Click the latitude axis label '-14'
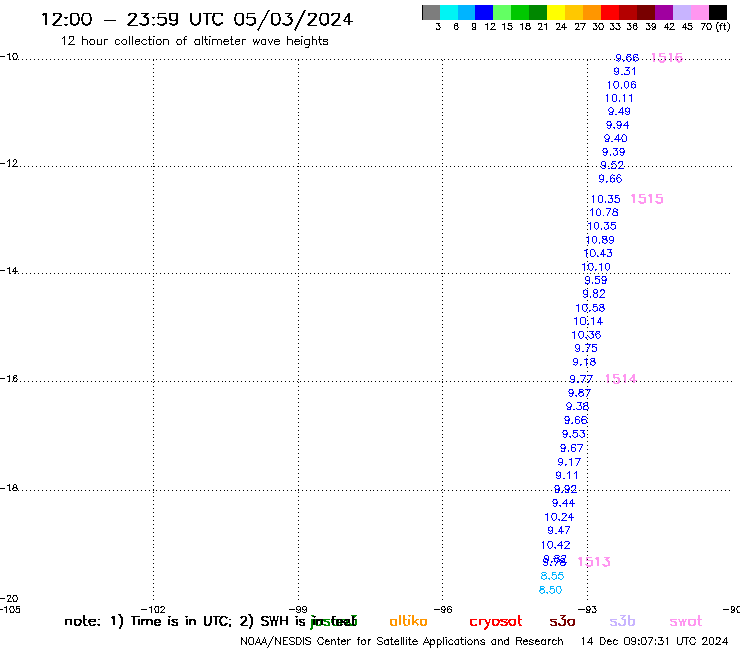 tap(9, 270)
